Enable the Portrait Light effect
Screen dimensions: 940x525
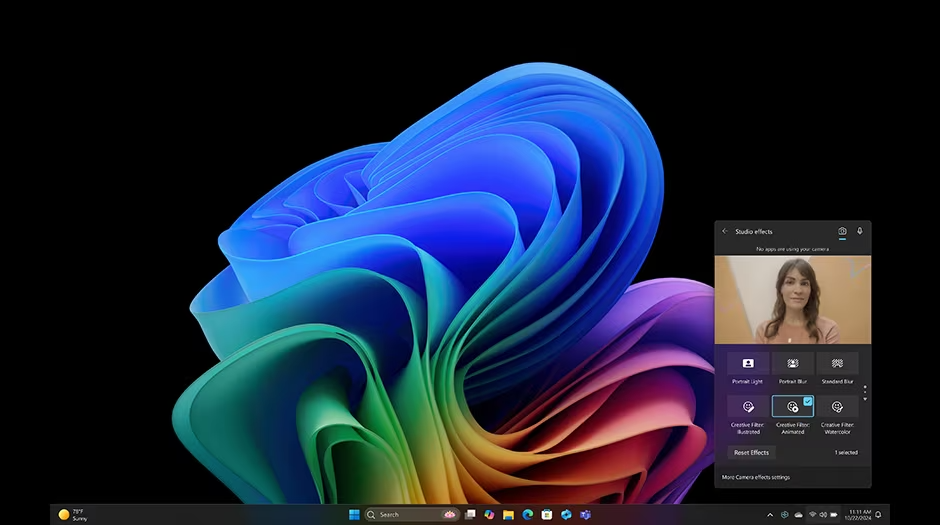(x=748, y=364)
